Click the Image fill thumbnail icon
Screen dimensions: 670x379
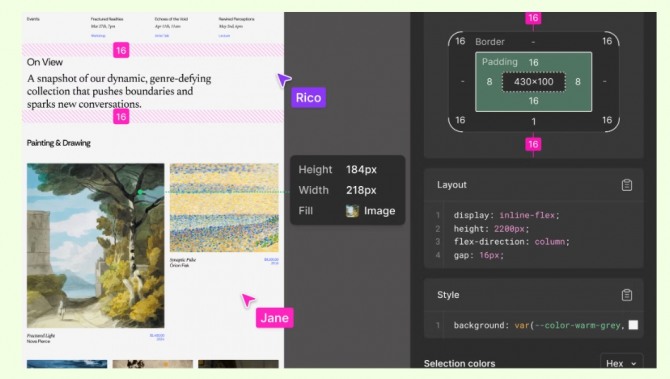pyautogui.click(x=352, y=211)
